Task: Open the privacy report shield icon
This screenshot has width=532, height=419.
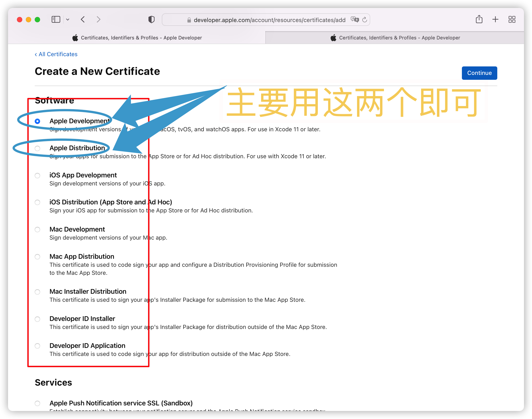Action: coord(151,19)
